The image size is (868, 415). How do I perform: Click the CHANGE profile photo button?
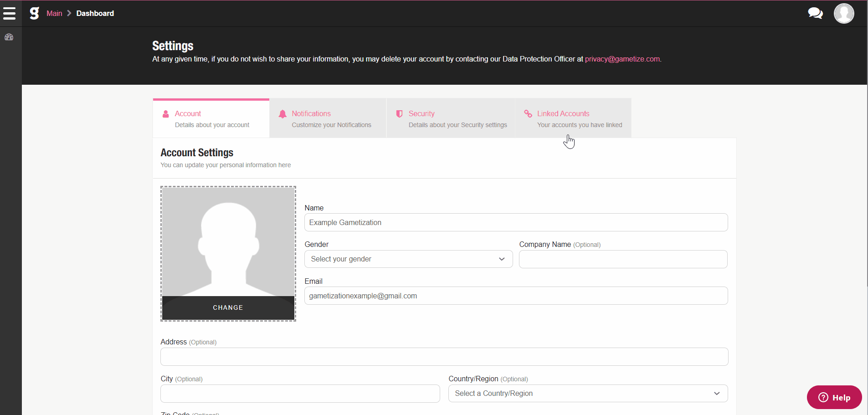click(228, 308)
